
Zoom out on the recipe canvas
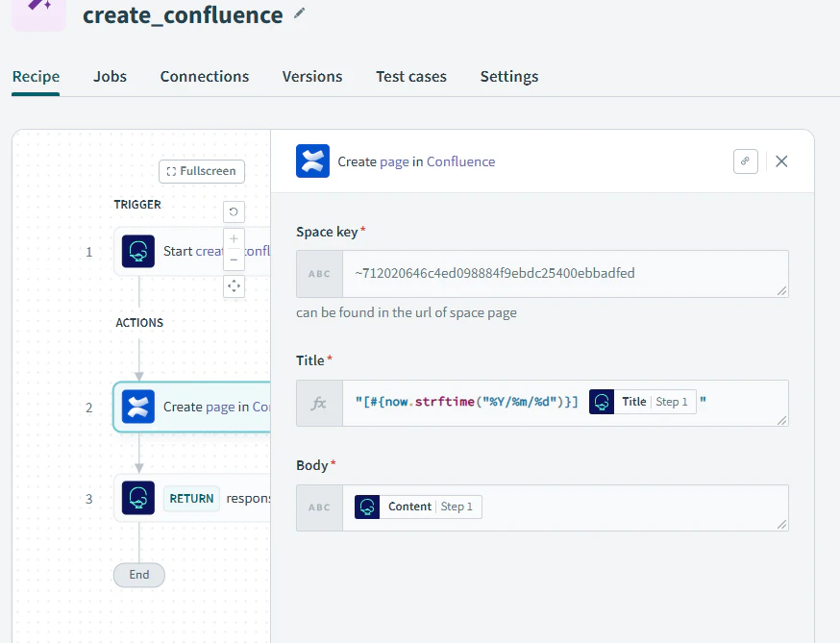(234, 260)
